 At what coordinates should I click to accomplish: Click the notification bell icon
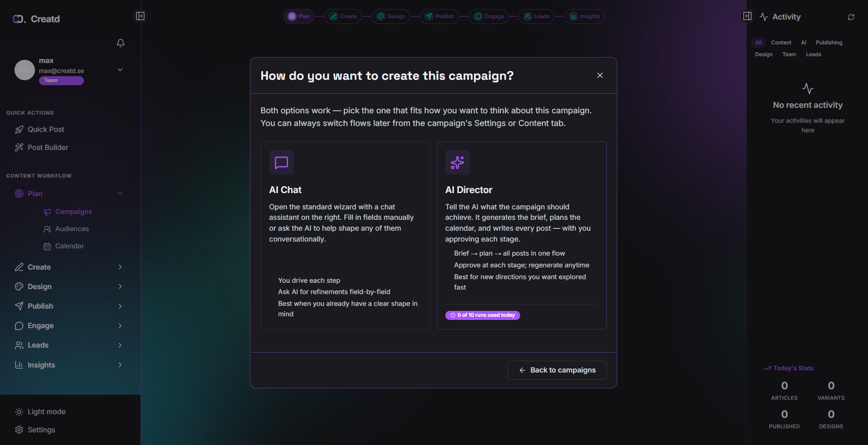click(x=121, y=43)
